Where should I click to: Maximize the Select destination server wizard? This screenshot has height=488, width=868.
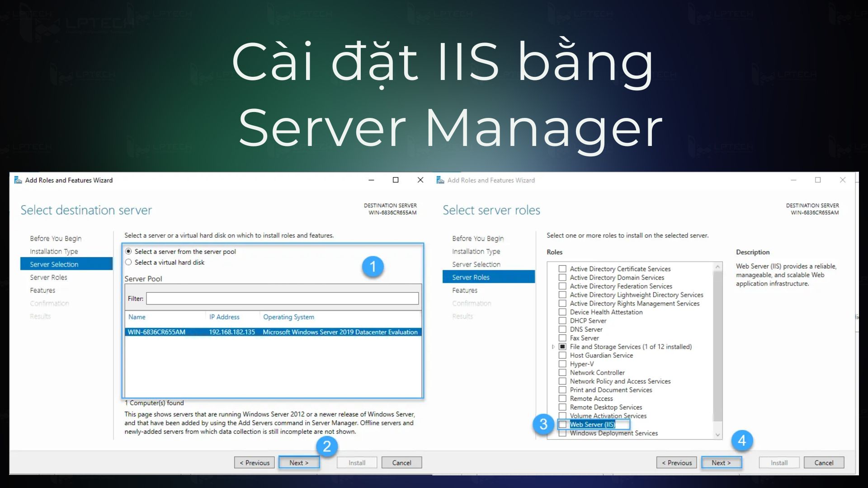[396, 180]
